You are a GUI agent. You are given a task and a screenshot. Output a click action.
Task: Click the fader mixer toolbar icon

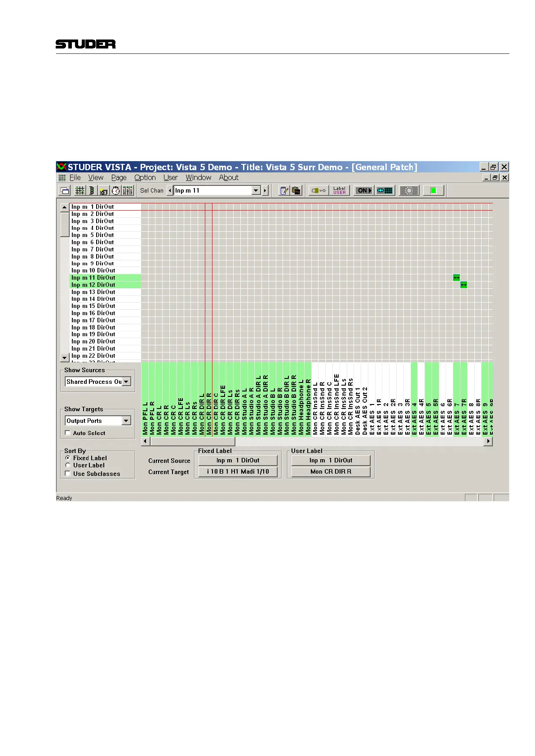(x=128, y=190)
